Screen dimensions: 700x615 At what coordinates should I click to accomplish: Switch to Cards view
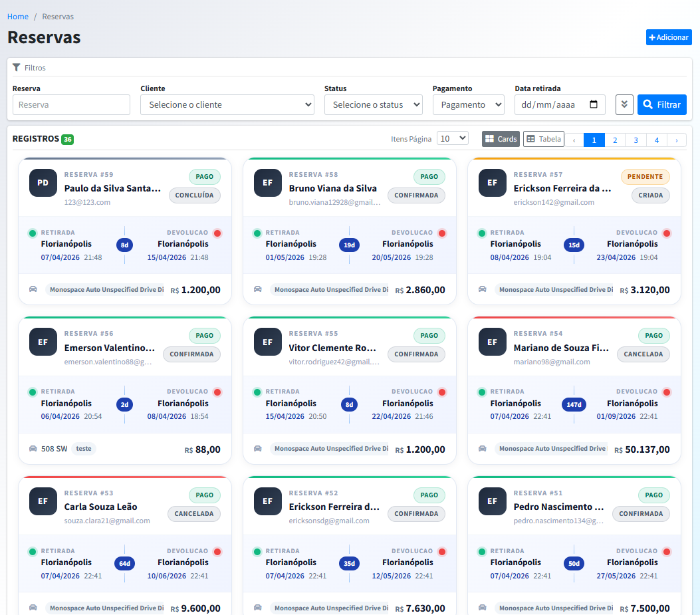click(x=501, y=139)
